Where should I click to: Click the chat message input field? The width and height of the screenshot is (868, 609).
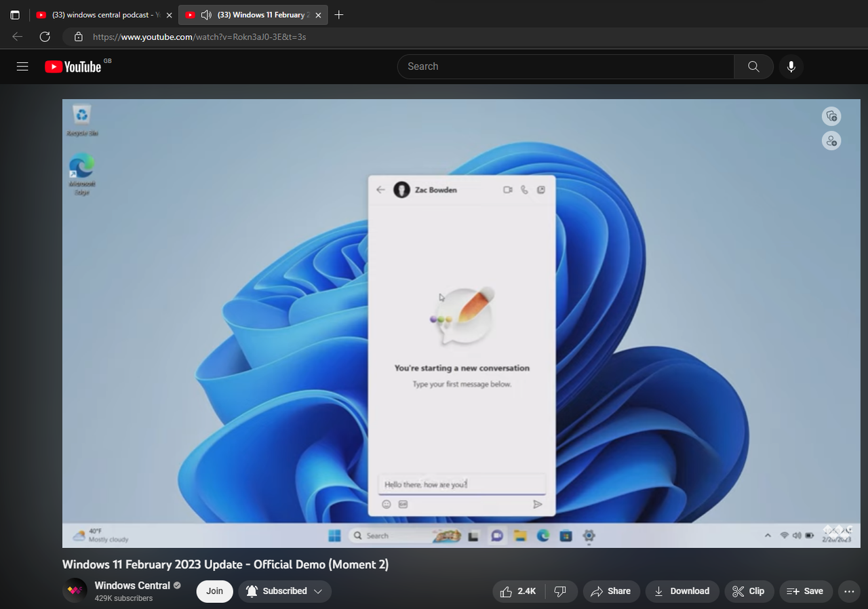(x=461, y=484)
